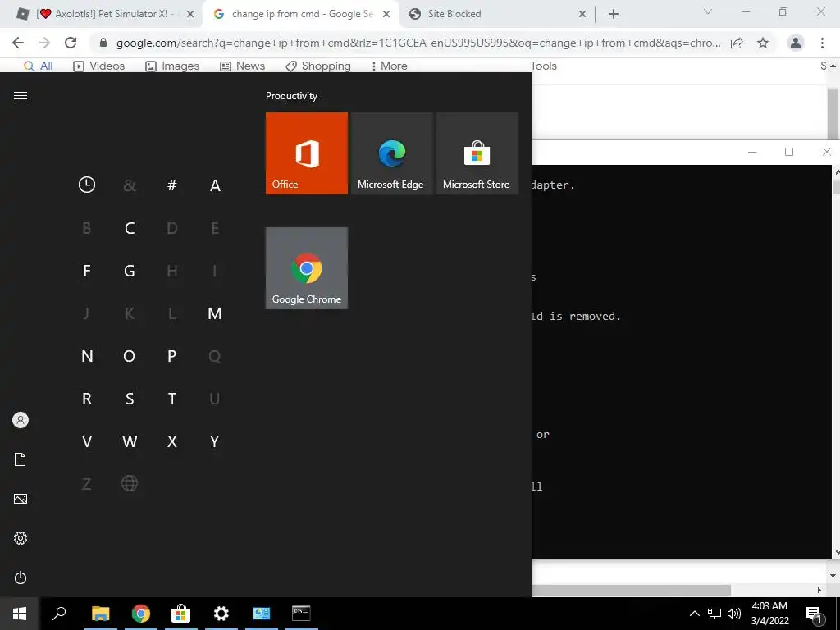Open More search filters
The image size is (840, 630).
[390, 66]
